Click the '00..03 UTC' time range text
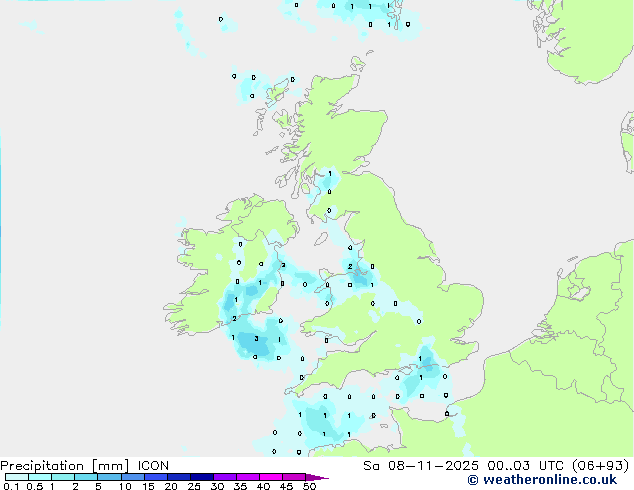The image size is (634, 490). coord(526,466)
